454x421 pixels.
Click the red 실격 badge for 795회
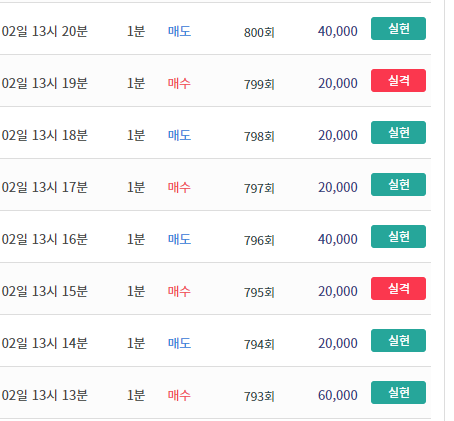point(398,289)
